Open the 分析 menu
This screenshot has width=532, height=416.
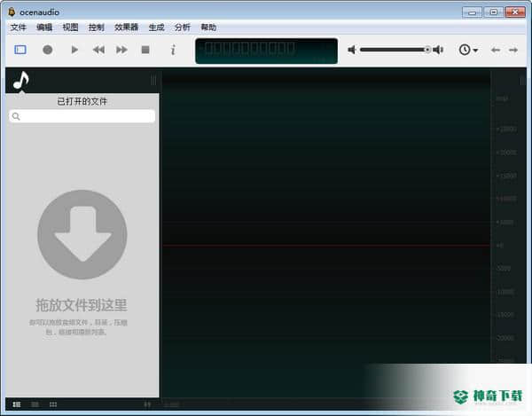coord(182,27)
